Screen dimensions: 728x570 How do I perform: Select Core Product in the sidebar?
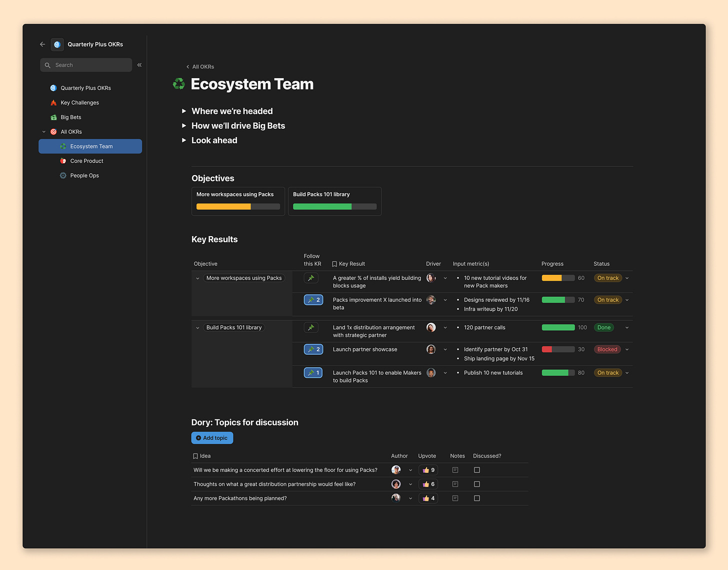(86, 161)
